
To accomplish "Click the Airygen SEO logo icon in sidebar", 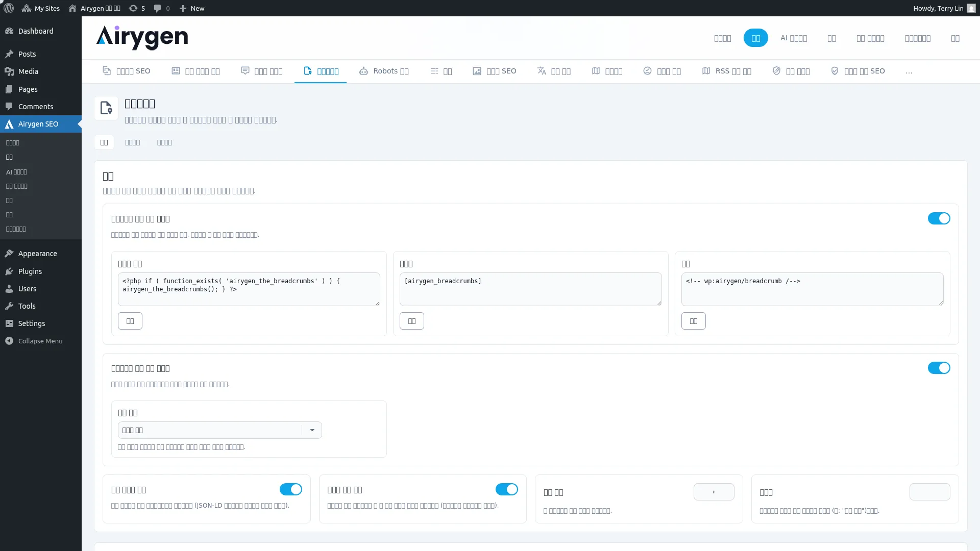I will [9, 124].
